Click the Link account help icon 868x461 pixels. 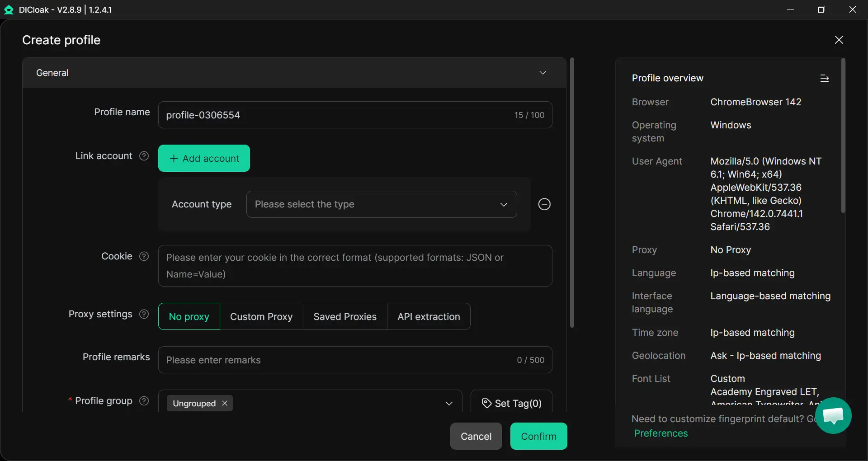[x=144, y=156]
